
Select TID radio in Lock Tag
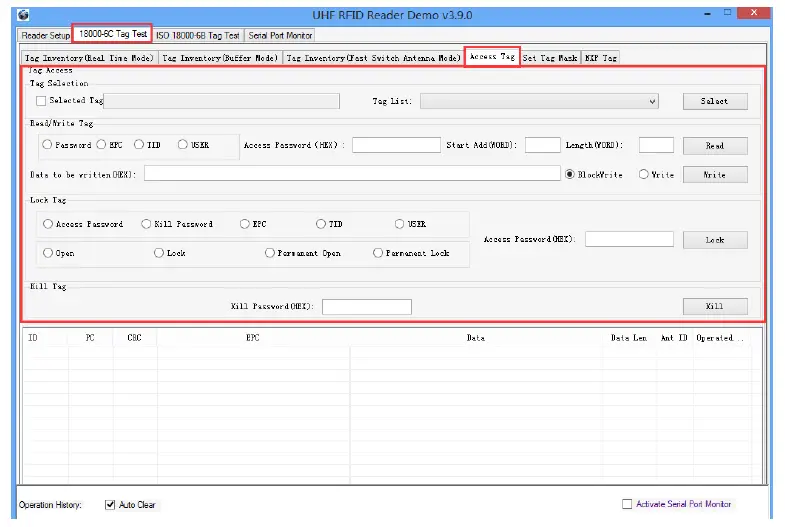coord(321,224)
